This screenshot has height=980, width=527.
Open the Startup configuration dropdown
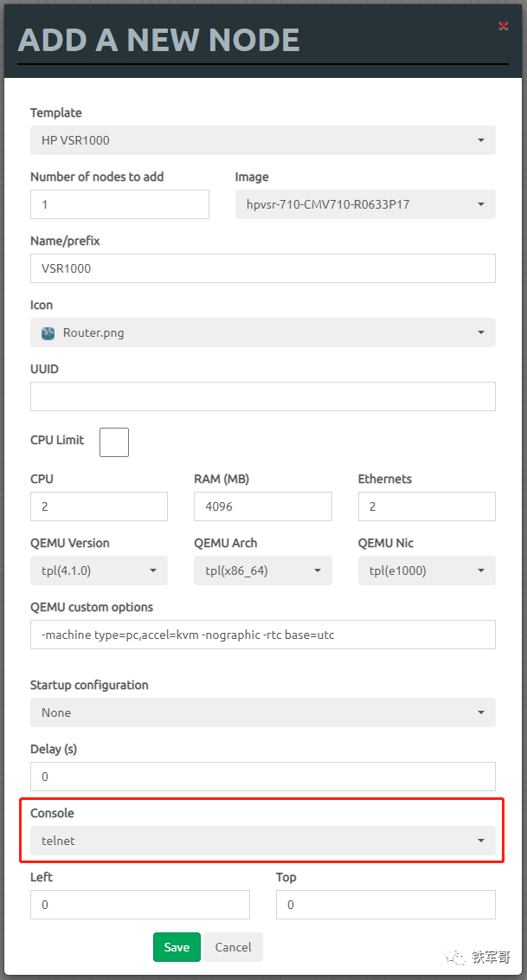[x=263, y=712]
